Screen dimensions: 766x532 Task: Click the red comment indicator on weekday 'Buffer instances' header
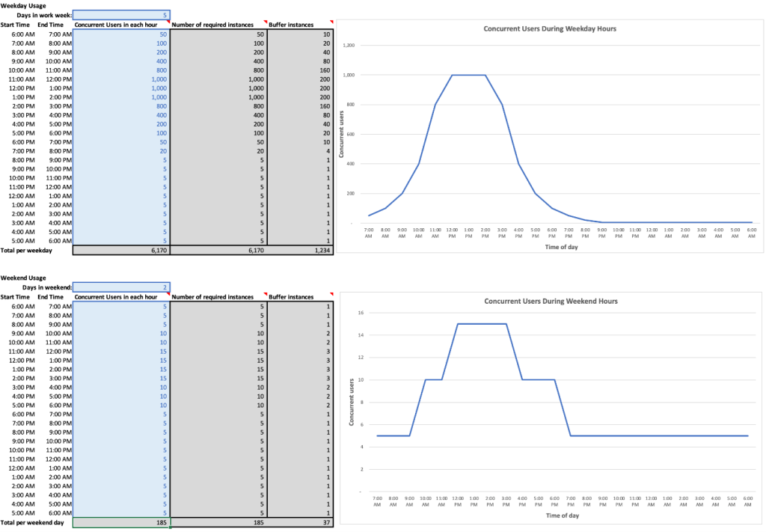331,22
